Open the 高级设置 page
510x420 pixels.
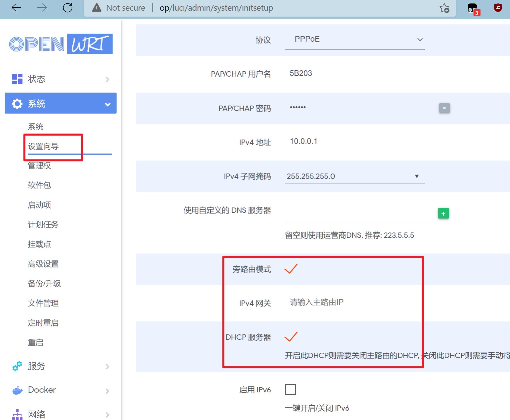43,264
